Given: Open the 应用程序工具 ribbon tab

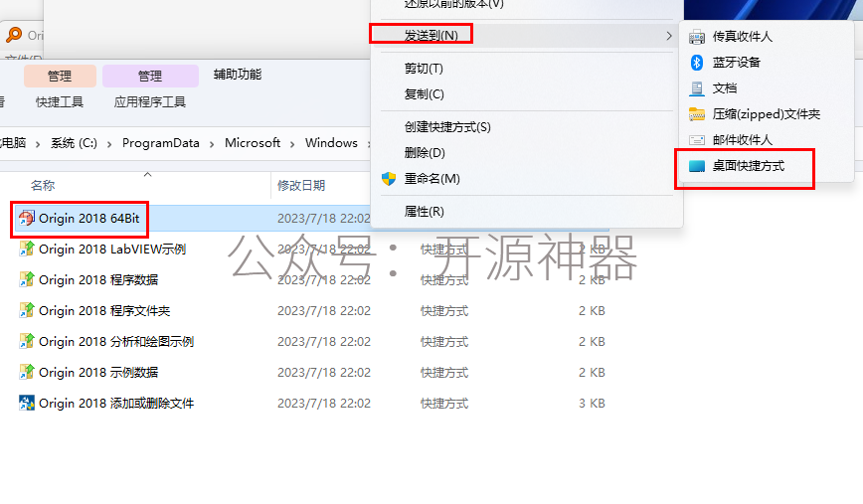Looking at the screenshot, I should coord(150,101).
